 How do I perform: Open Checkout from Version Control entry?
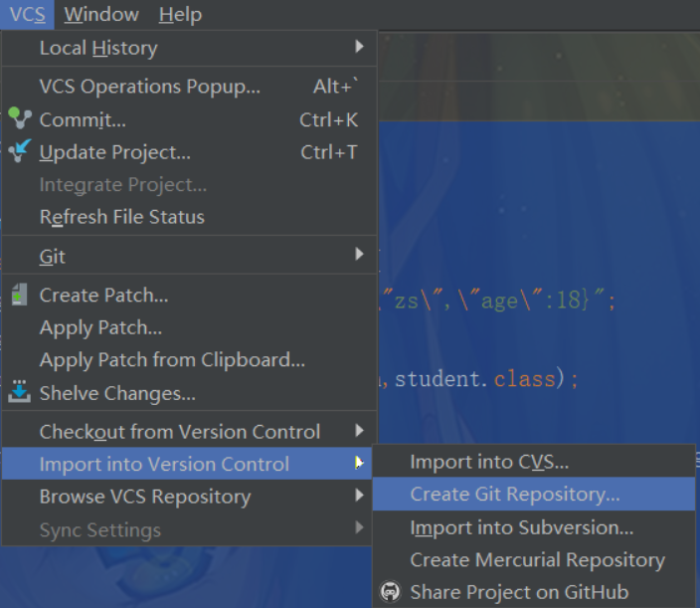(x=189, y=432)
